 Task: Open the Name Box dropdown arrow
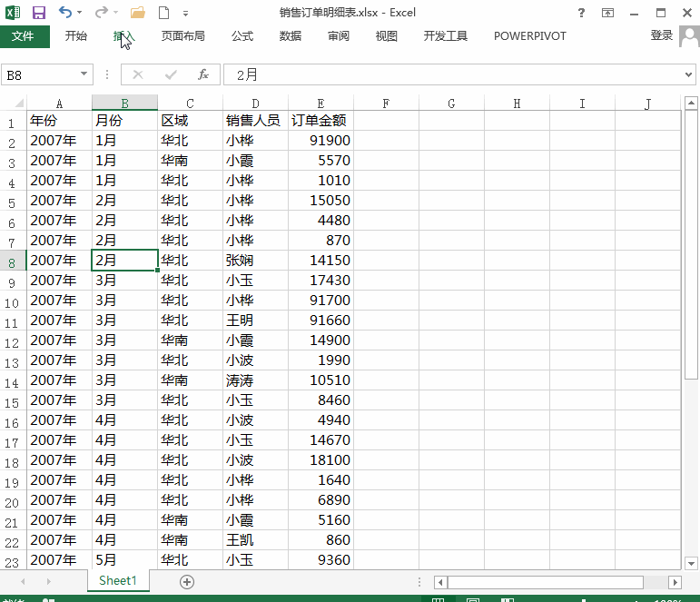84,74
